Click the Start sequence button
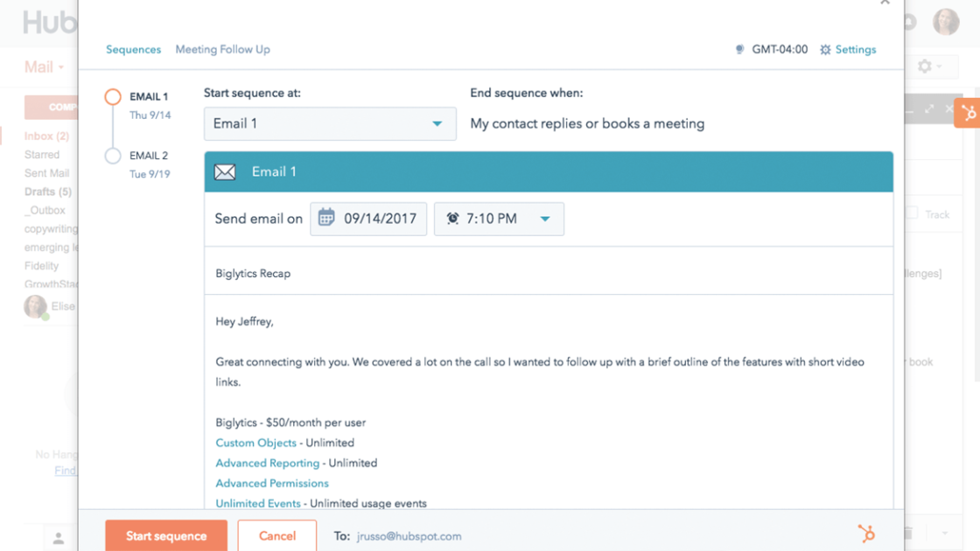The image size is (980, 551). (165, 536)
